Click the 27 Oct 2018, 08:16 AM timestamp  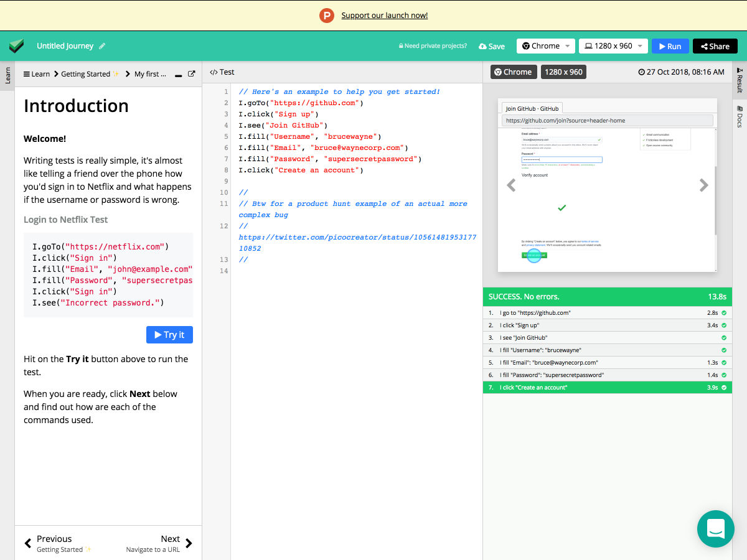tap(681, 72)
